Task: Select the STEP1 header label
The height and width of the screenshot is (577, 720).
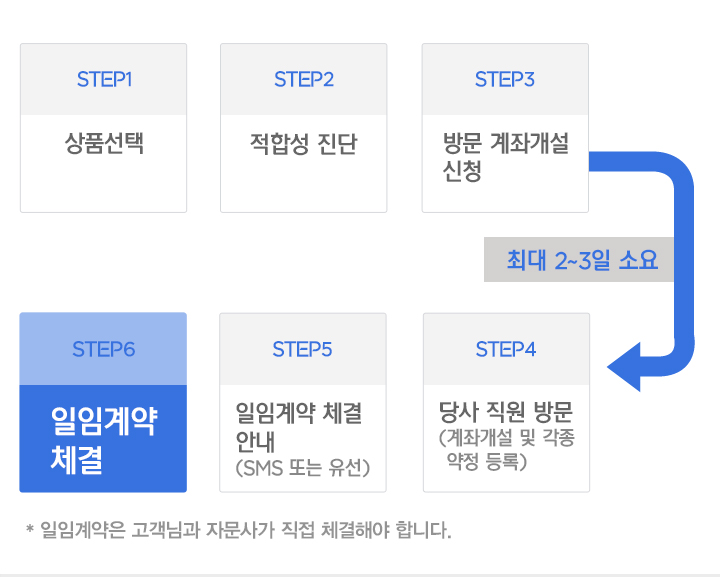Action: [104, 80]
